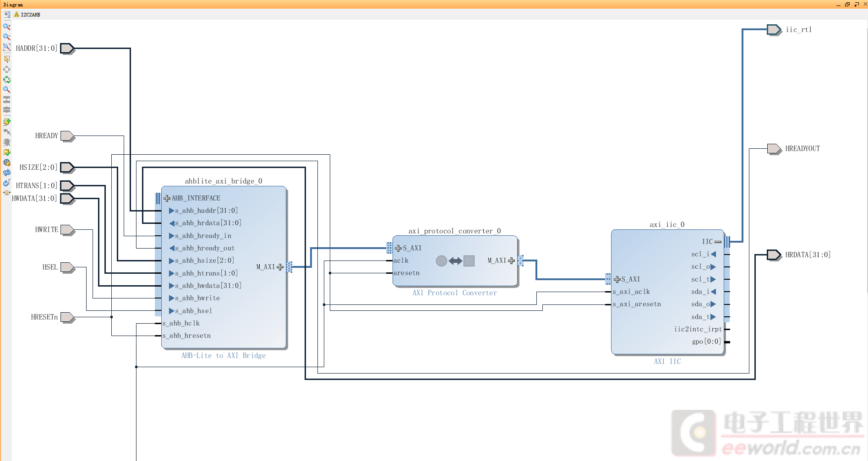Activate the select area tool
Image resolution: width=868 pixels, height=461 pixels.
coord(7,59)
